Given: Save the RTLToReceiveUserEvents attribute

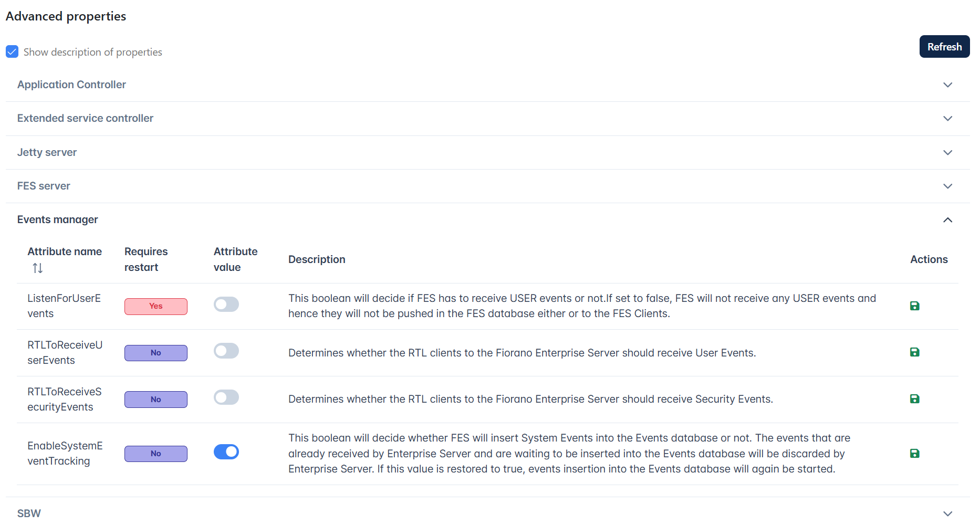Looking at the screenshot, I should pyautogui.click(x=914, y=352).
